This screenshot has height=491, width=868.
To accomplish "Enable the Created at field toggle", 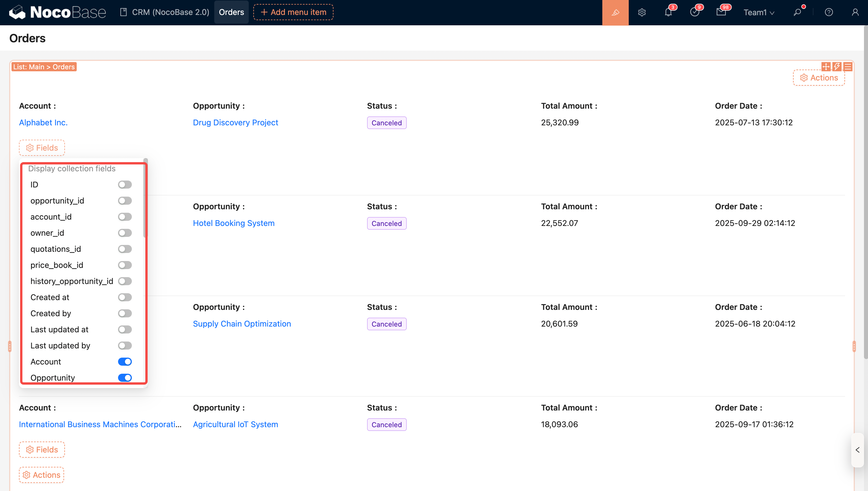I will click(125, 297).
